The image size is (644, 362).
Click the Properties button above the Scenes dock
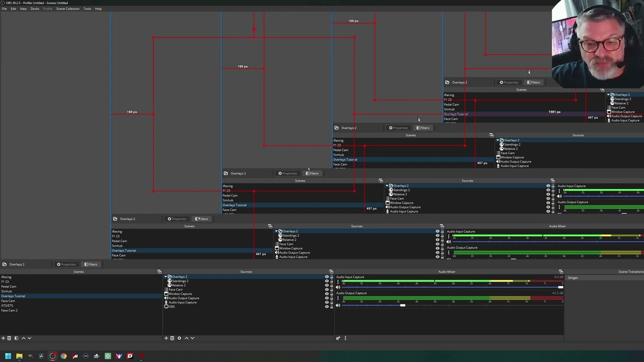(66, 264)
